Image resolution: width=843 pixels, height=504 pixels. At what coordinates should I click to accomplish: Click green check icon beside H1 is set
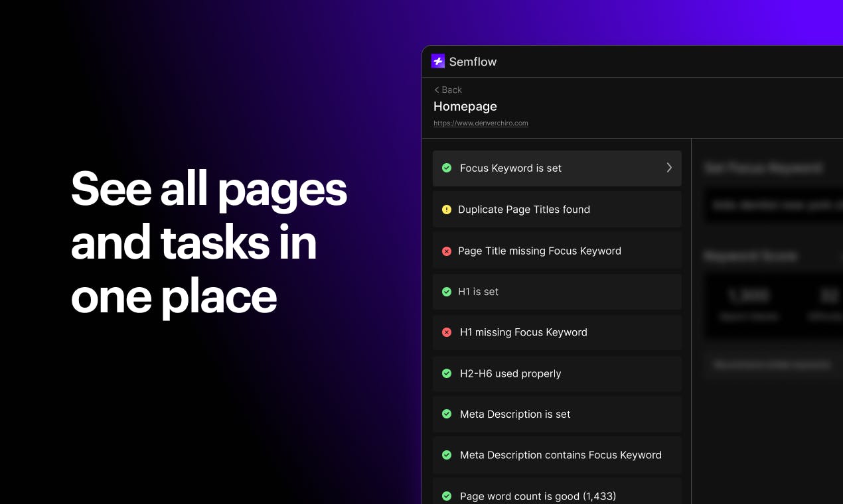[x=447, y=292]
